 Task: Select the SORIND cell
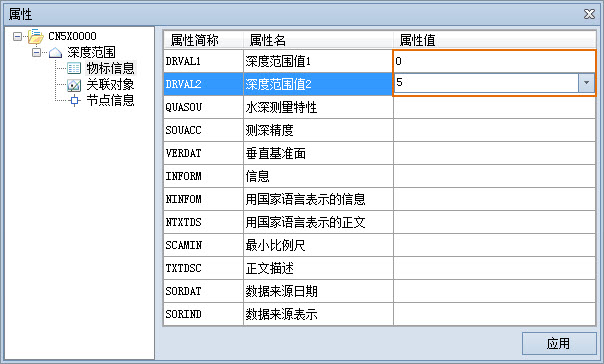pos(203,314)
